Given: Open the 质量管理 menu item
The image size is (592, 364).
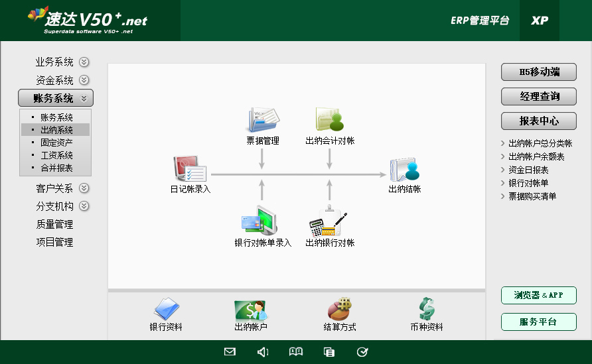Looking at the screenshot, I should 54,225.
